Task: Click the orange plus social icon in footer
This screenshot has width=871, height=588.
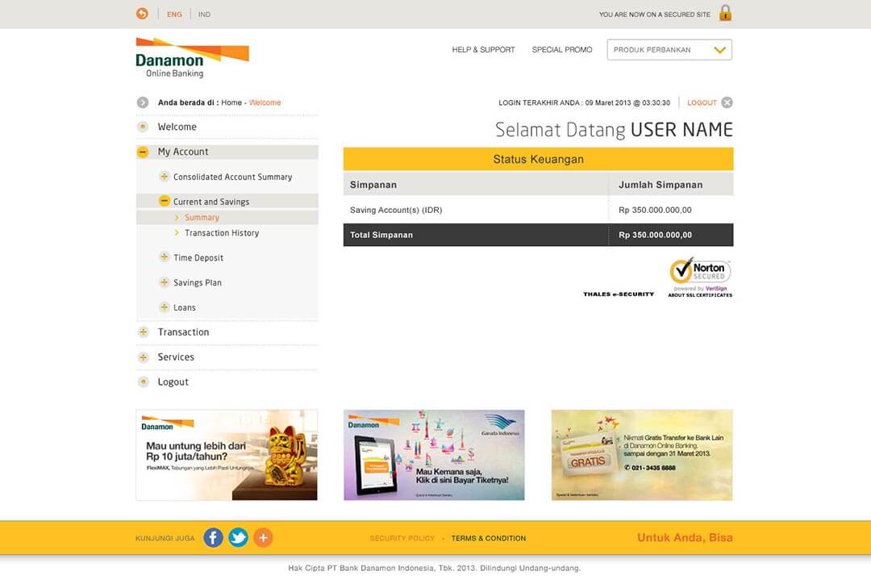Action: 263,537
